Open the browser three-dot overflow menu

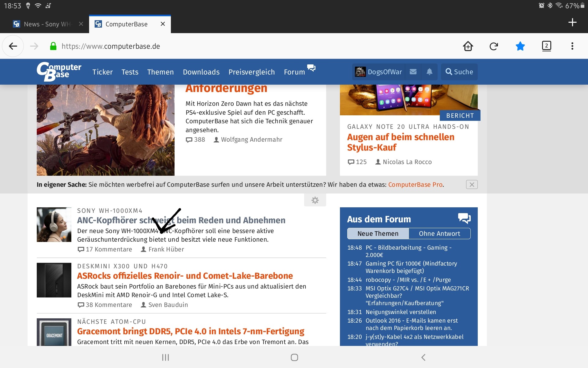572,46
